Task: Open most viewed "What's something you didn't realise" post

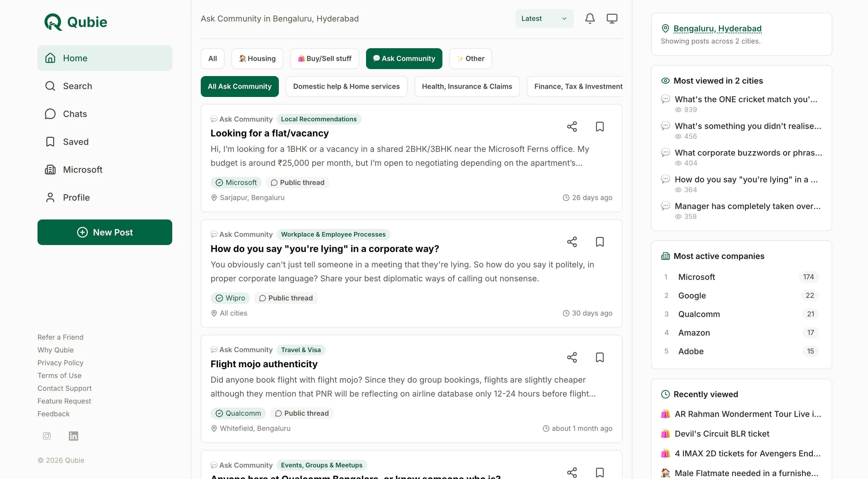Action: [748, 126]
